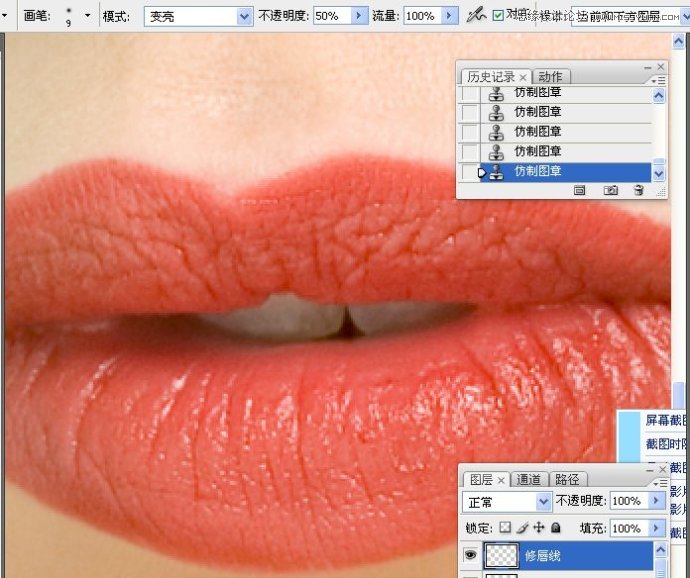Open the brush preset picker arrow

coord(88,15)
